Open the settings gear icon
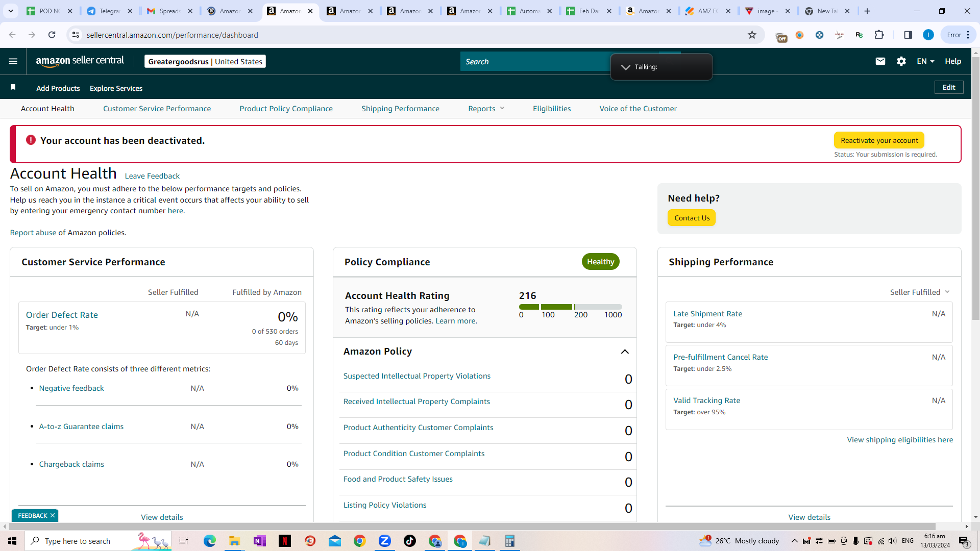980x551 pixels. click(x=901, y=61)
